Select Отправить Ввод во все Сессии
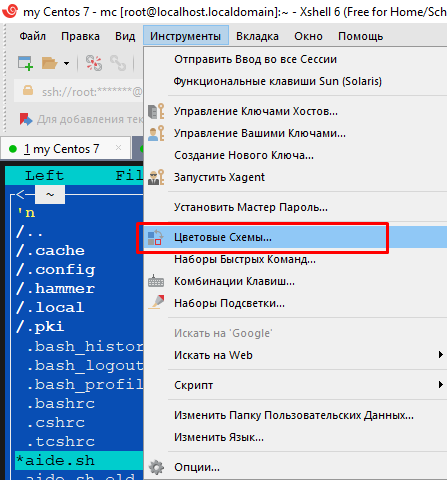Screen dimensions: 447x480 (x=295, y=59)
